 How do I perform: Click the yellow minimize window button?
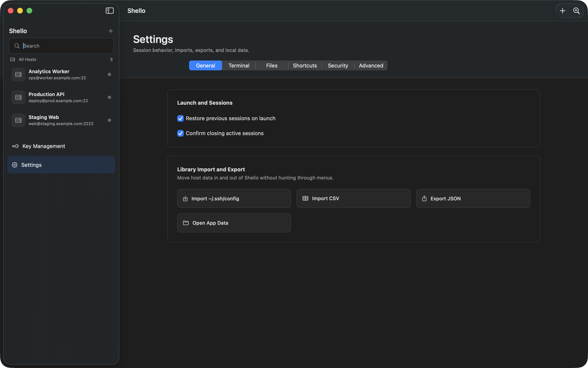pos(20,11)
